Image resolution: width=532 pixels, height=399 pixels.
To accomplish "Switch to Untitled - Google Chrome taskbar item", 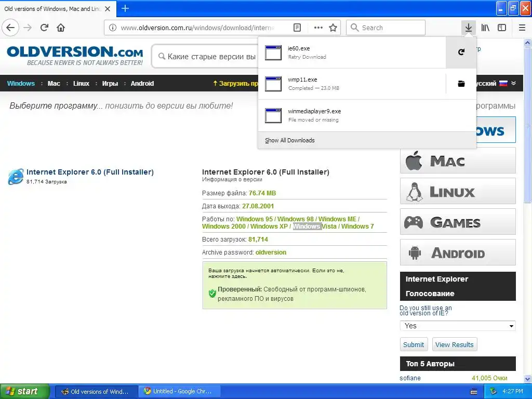I will [x=179, y=391].
